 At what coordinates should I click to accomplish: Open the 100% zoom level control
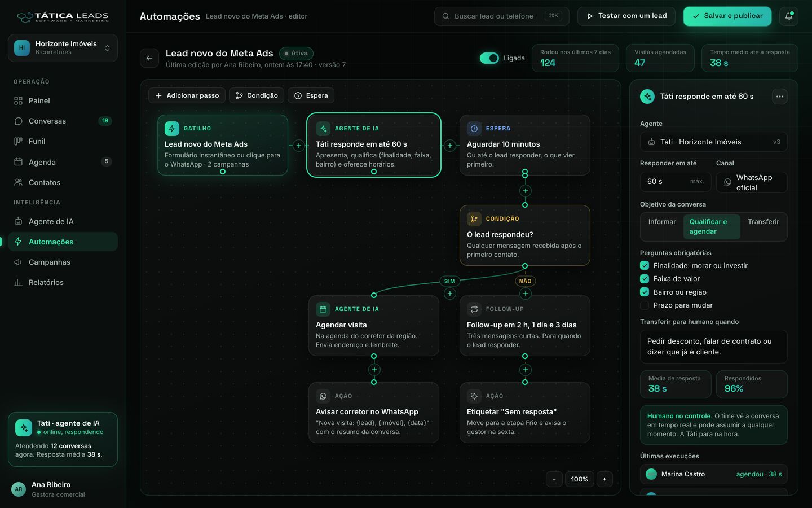point(579,479)
